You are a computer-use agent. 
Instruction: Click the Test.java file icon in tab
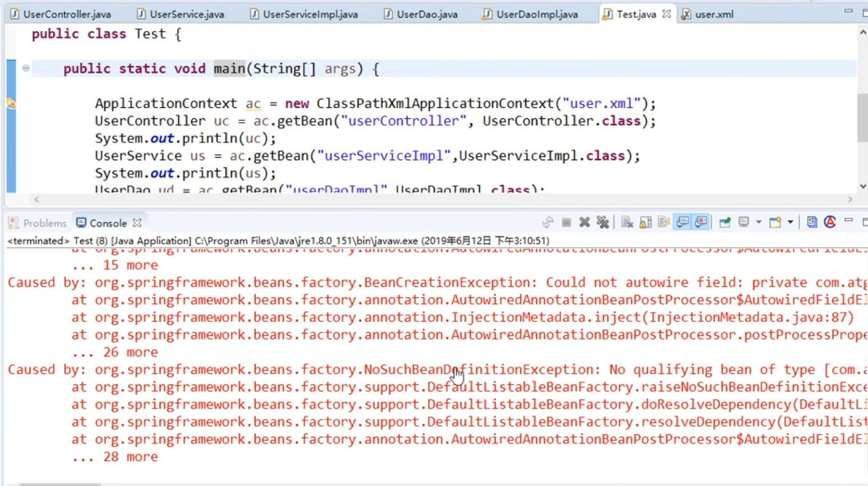(607, 14)
